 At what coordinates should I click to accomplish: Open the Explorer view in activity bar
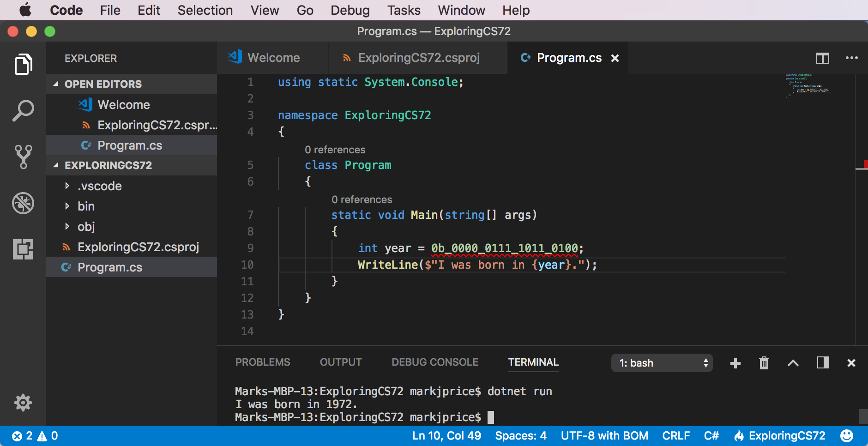pyautogui.click(x=23, y=64)
